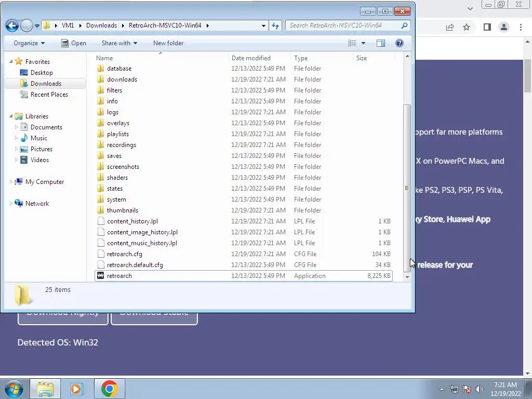Screen dimensions: 532x399
Task: Select the overlays folder row
Action: [x=243, y=123]
